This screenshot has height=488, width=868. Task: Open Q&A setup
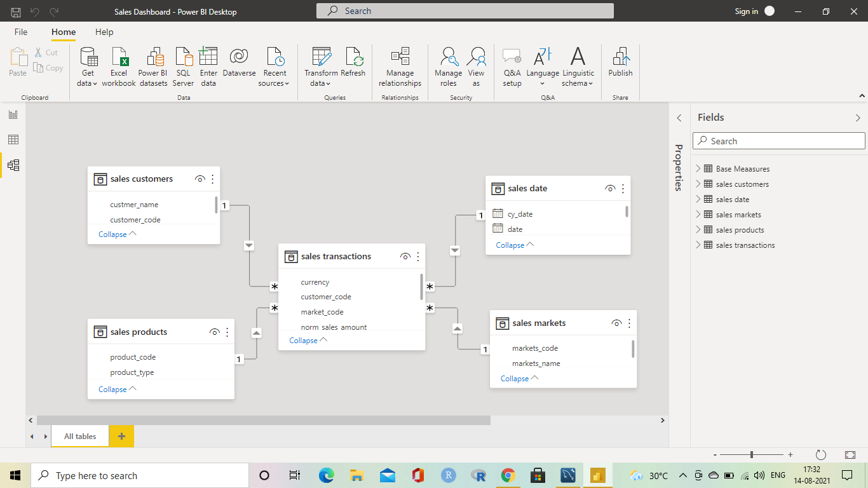pos(512,66)
